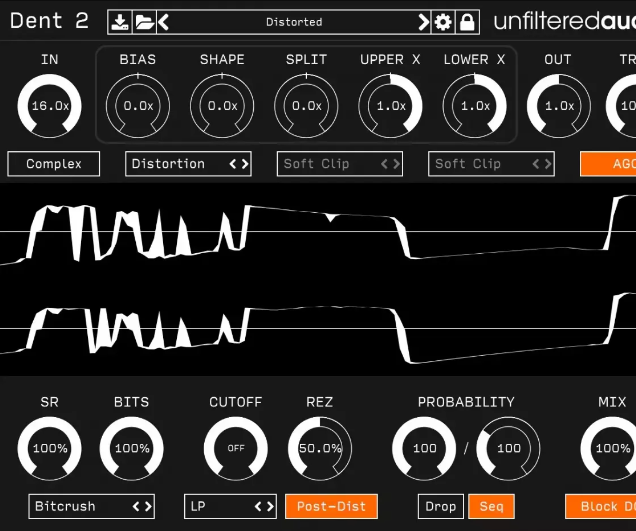The width and height of the screenshot is (636, 531).
Task: Click the SHAPE knob
Action: (x=222, y=106)
